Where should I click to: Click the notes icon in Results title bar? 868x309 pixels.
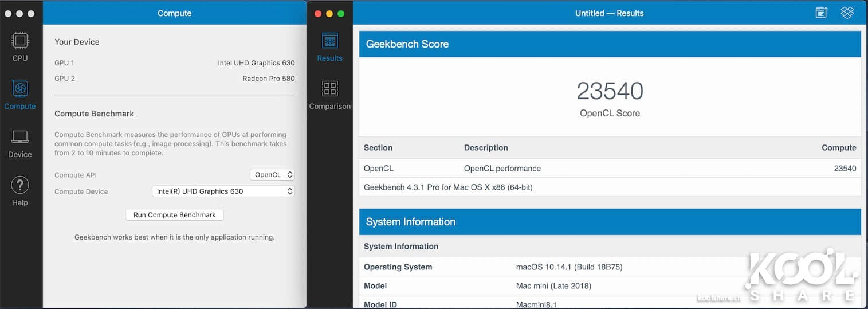[x=822, y=13]
